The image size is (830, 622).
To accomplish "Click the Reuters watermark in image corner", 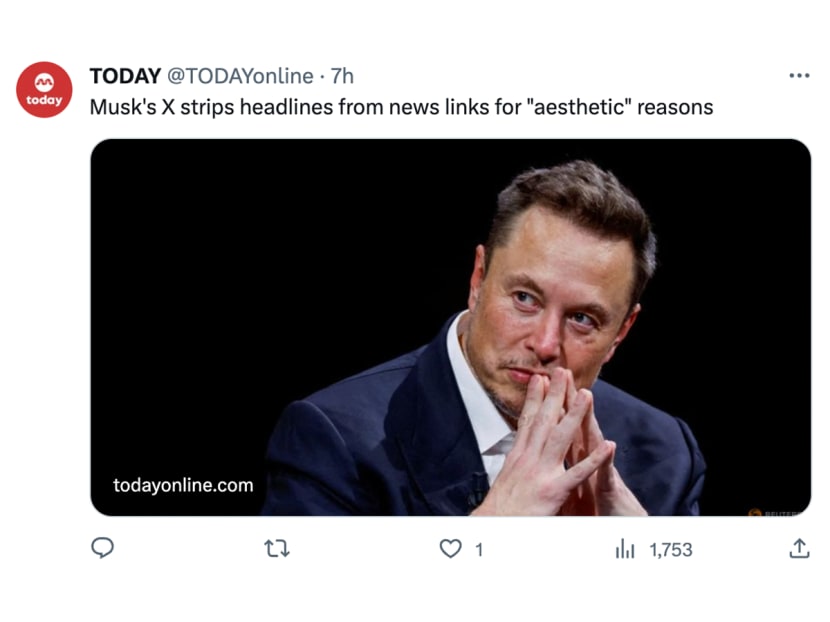I will [781, 513].
